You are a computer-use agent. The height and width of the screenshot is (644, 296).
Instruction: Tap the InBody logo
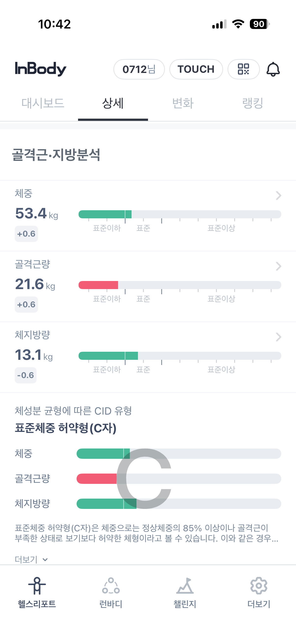pyautogui.click(x=41, y=69)
